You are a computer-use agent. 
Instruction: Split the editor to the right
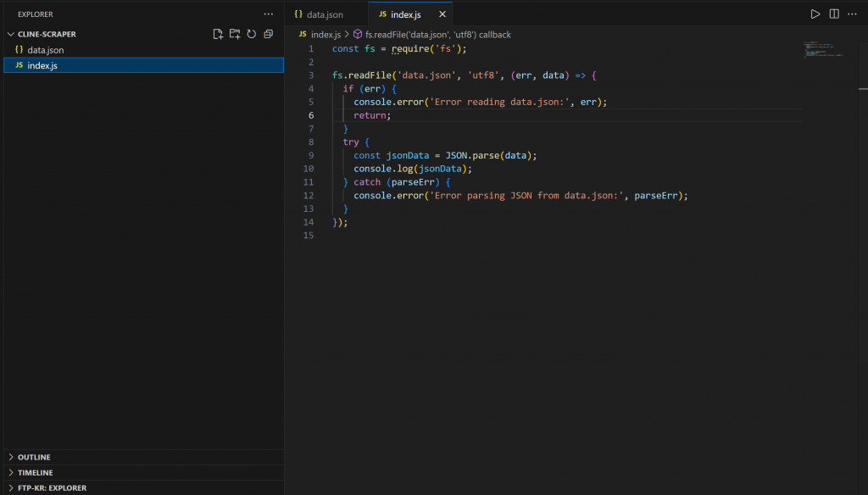click(834, 14)
